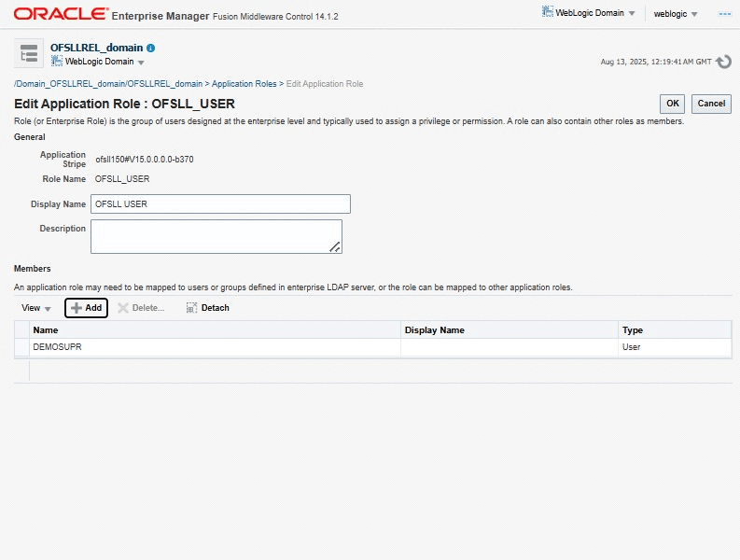The height and width of the screenshot is (560, 740).
Task: Sort by the Name column header
Action: click(215, 330)
